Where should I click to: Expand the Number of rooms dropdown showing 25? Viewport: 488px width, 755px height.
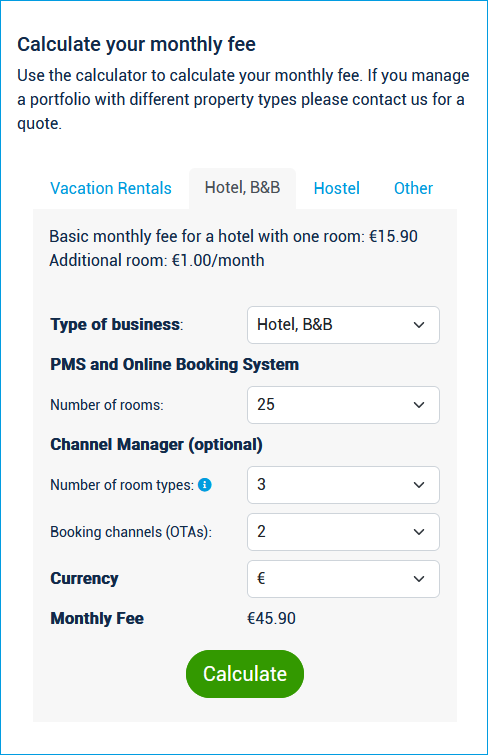343,405
